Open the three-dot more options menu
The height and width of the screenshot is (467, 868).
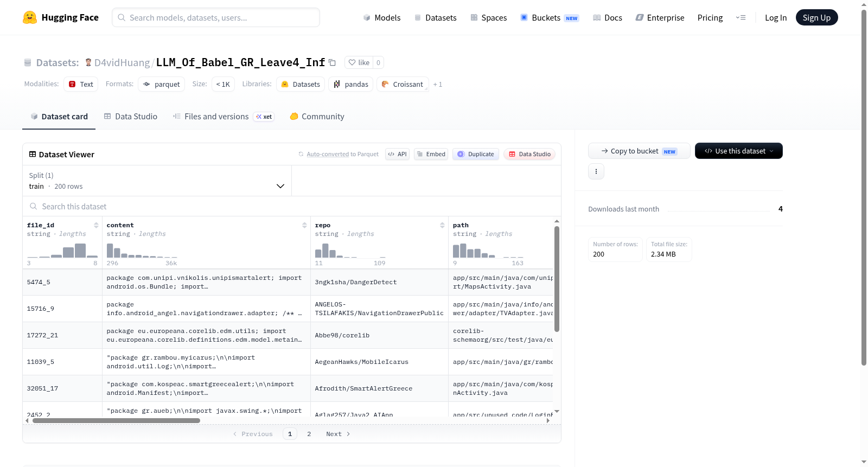click(596, 171)
